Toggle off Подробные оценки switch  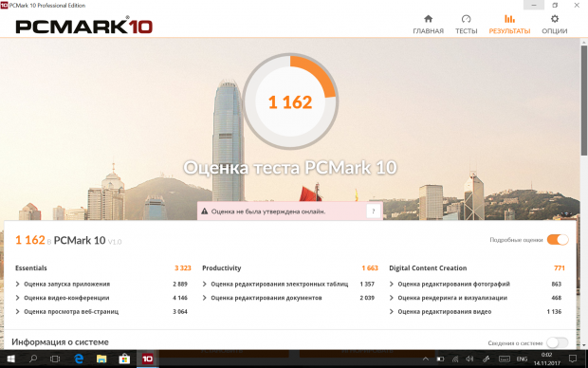pos(558,240)
